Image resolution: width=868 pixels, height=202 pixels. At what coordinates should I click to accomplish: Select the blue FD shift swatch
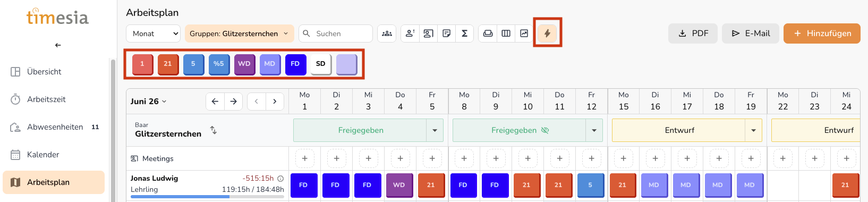295,64
